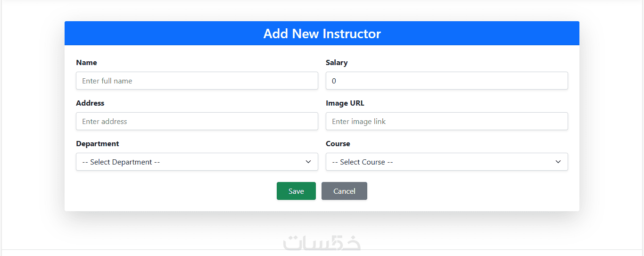Open the Department dropdown chevron arrow

[308, 162]
